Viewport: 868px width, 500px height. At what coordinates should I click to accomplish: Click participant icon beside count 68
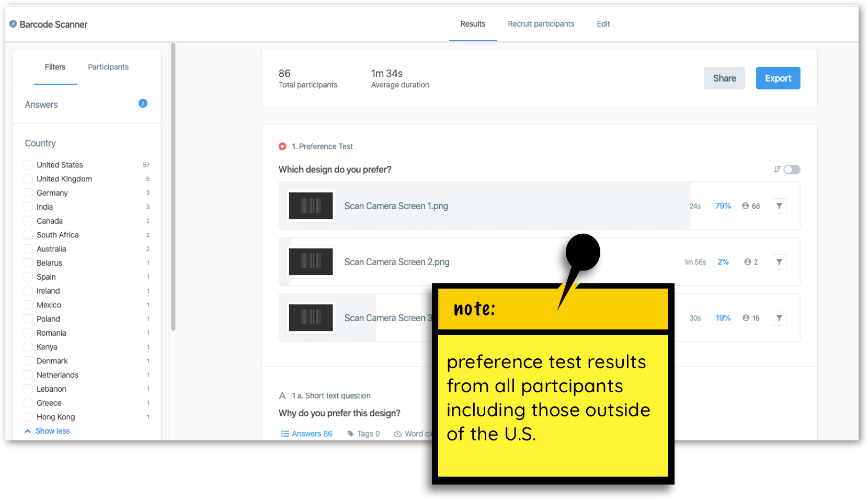(x=745, y=206)
